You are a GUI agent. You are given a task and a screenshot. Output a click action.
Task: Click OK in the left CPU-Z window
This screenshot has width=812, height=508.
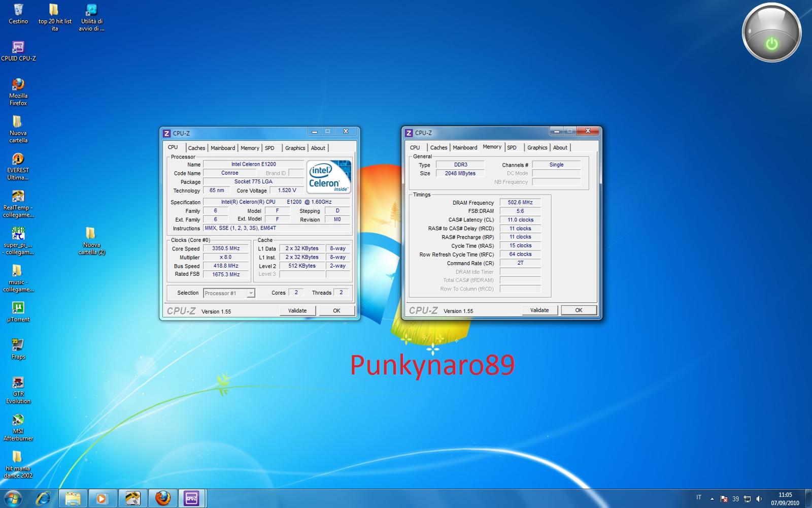336,311
